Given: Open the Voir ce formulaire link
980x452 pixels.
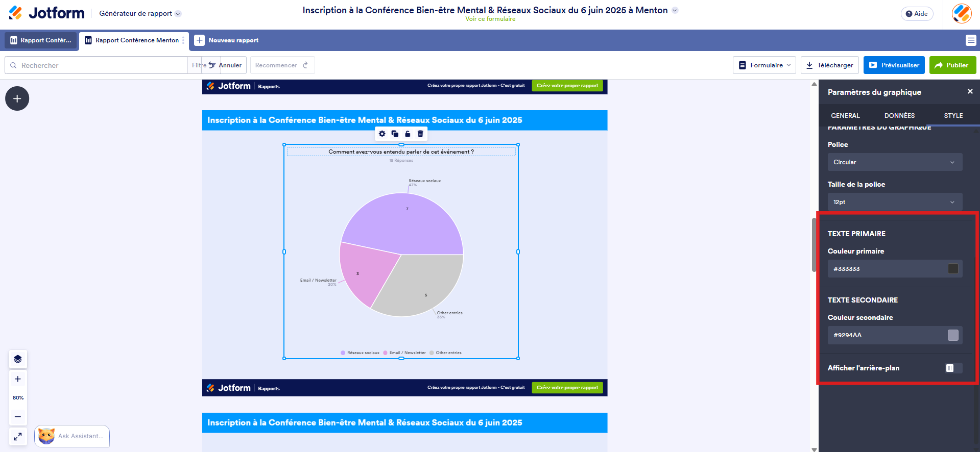Looking at the screenshot, I should point(490,19).
